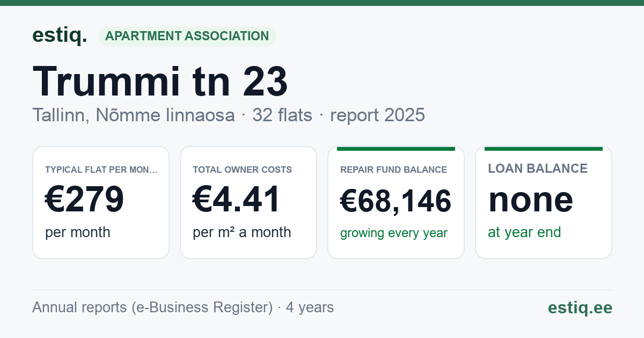This screenshot has width=644, height=338.
Task: Open the estiq.ee link
Action: point(580,307)
